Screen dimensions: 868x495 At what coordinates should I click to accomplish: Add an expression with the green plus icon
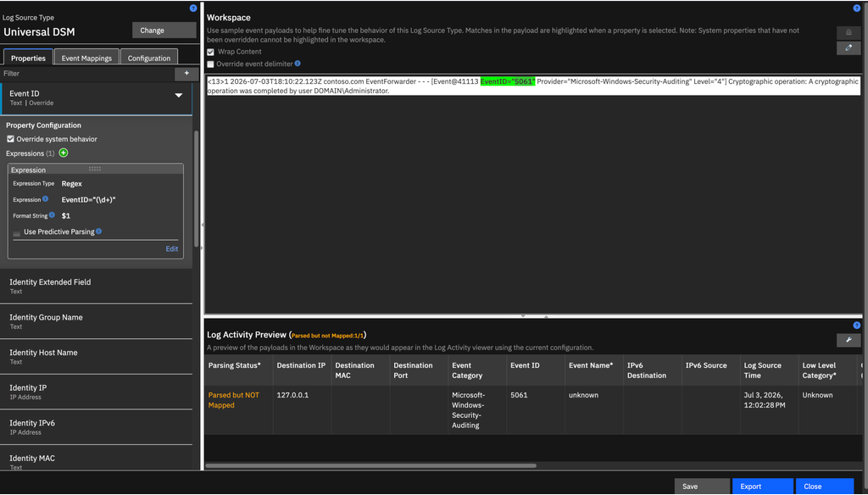[x=64, y=153]
